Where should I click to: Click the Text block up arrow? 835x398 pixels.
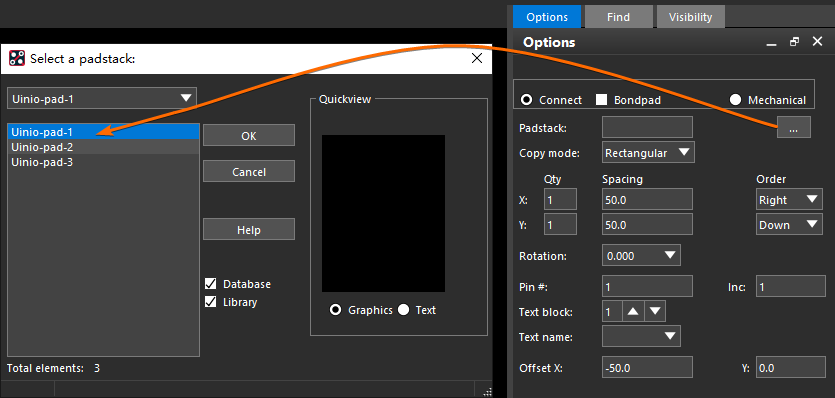[x=633, y=312]
